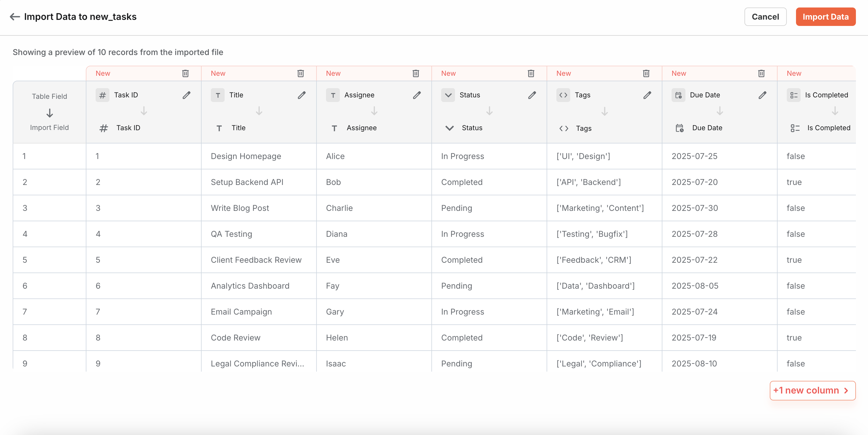Screen dimensions: 868x435
Task: Delete the Tags column with trash icon
Action: click(646, 73)
